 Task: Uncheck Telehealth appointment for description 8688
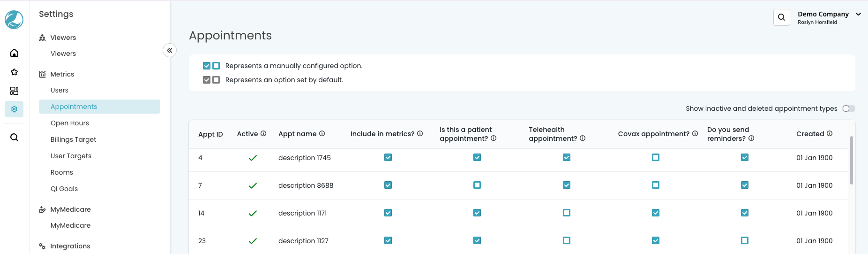point(566,185)
